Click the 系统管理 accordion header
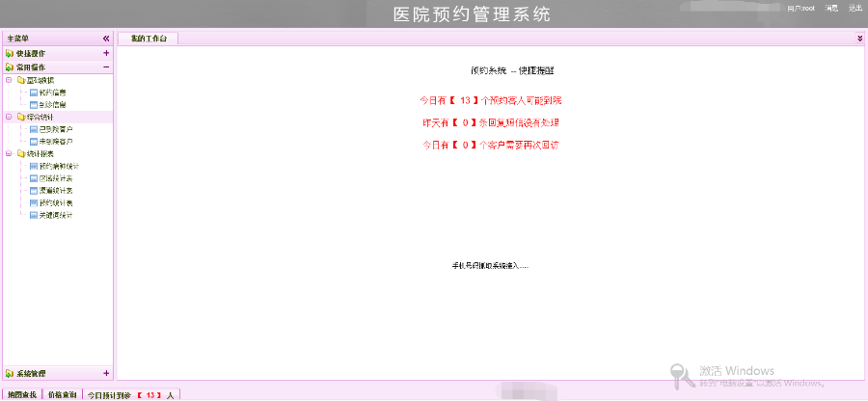868x401 pixels. [58, 373]
